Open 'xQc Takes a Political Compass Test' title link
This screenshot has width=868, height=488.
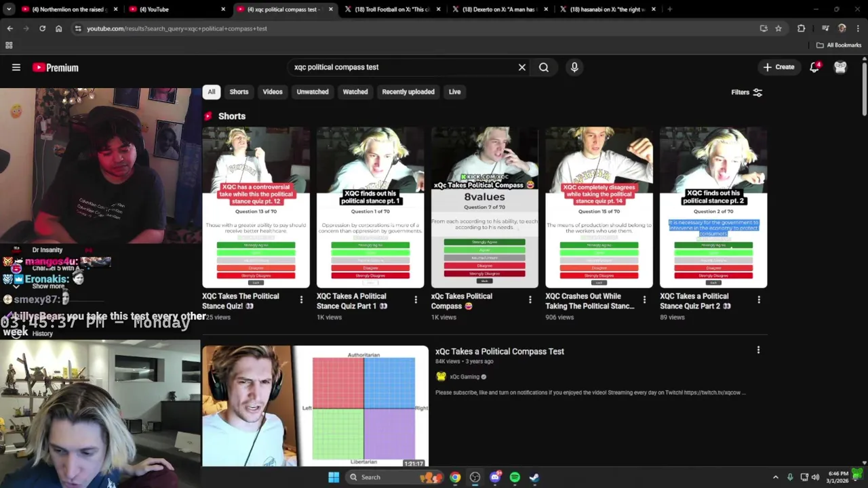[x=500, y=351]
